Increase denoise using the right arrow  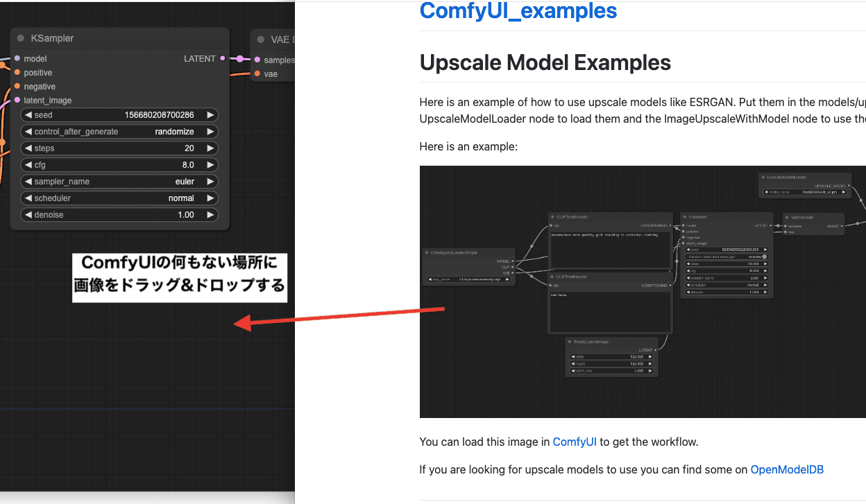tap(210, 214)
